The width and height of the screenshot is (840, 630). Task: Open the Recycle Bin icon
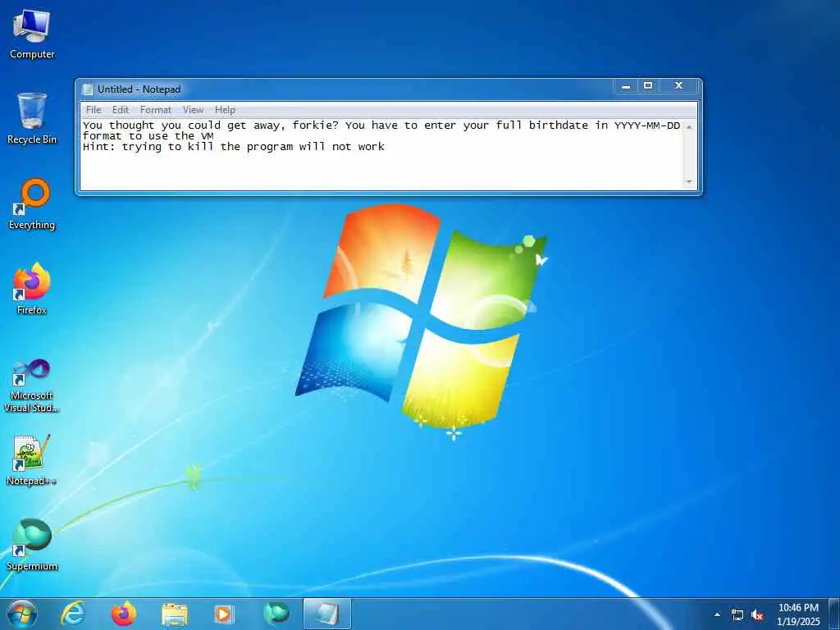(32, 119)
